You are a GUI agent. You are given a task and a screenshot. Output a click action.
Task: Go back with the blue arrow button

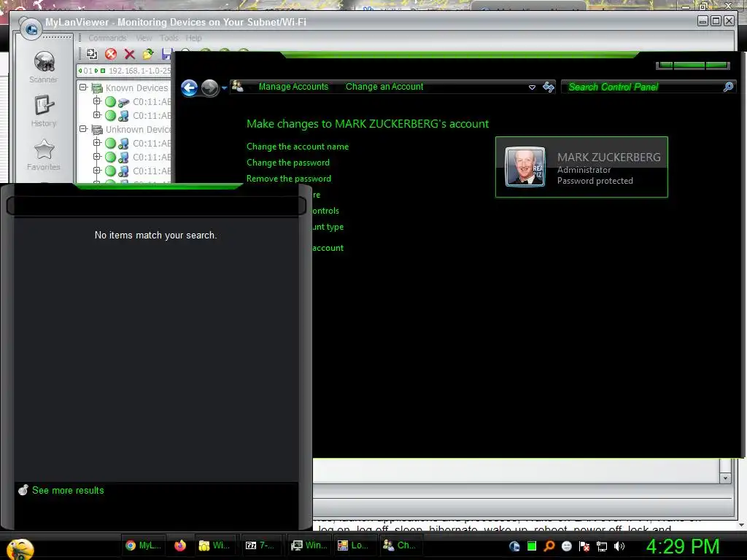click(x=190, y=87)
